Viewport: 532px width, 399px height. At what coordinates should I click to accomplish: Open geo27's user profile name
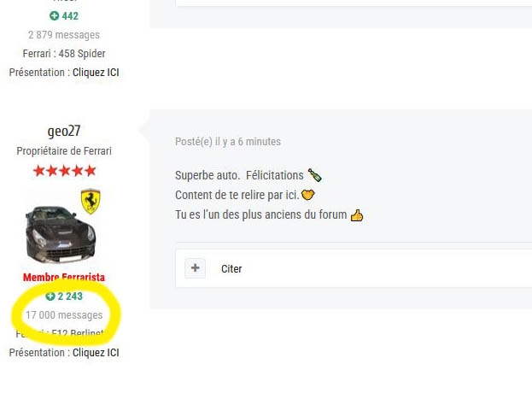pos(64,131)
